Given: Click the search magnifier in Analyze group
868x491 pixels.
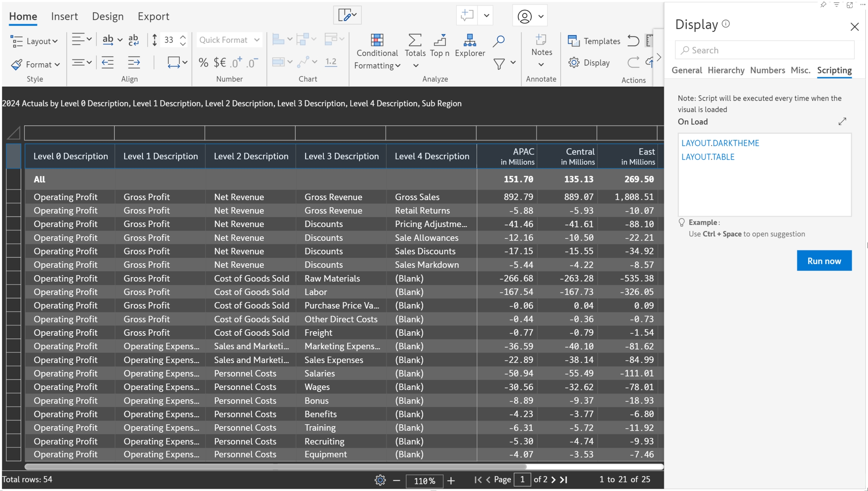Looking at the screenshot, I should tap(498, 41).
